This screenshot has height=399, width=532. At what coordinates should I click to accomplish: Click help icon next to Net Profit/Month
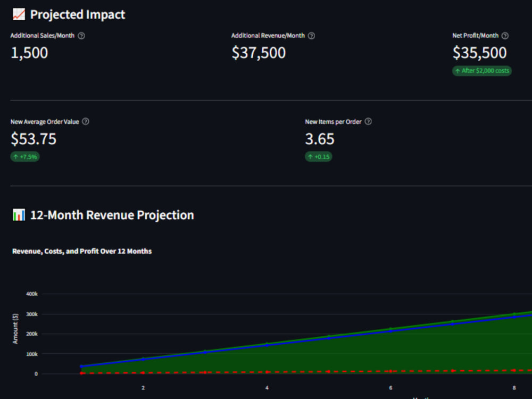coord(505,36)
